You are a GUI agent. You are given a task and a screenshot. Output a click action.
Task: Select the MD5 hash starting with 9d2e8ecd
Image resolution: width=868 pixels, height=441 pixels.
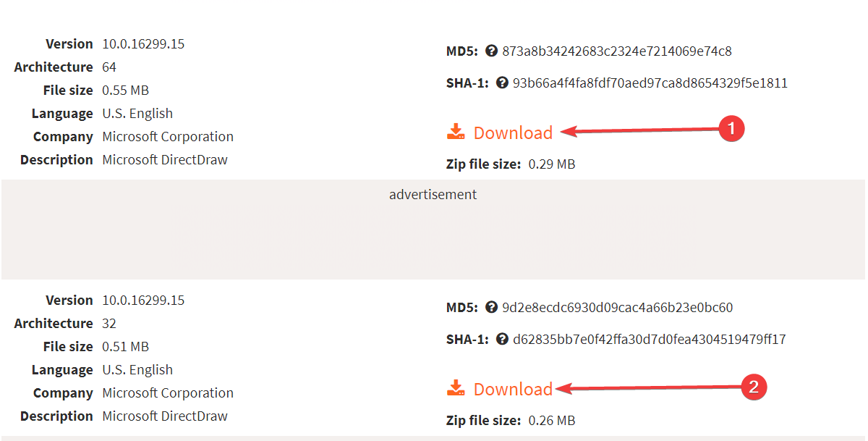617,308
